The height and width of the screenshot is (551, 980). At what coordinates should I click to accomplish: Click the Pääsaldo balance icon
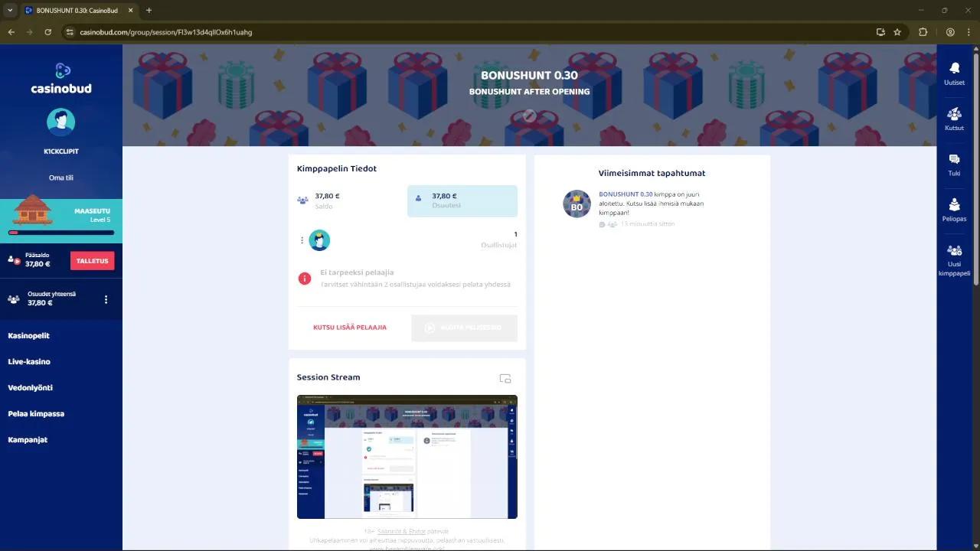(x=14, y=260)
